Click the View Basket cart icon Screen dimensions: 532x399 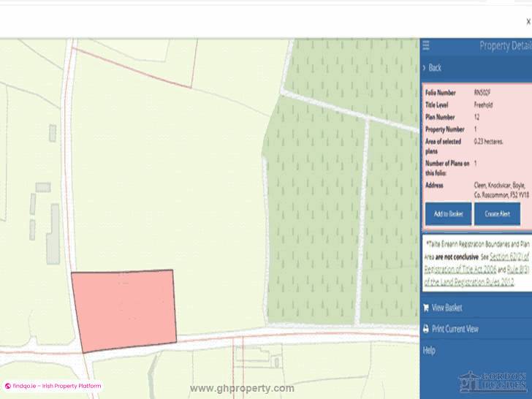pyautogui.click(x=426, y=308)
